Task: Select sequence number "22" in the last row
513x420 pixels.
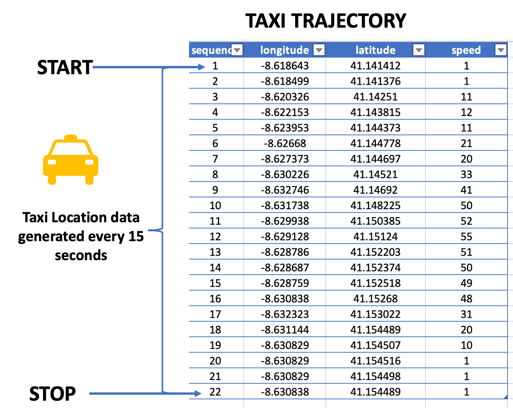Action: [215, 392]
